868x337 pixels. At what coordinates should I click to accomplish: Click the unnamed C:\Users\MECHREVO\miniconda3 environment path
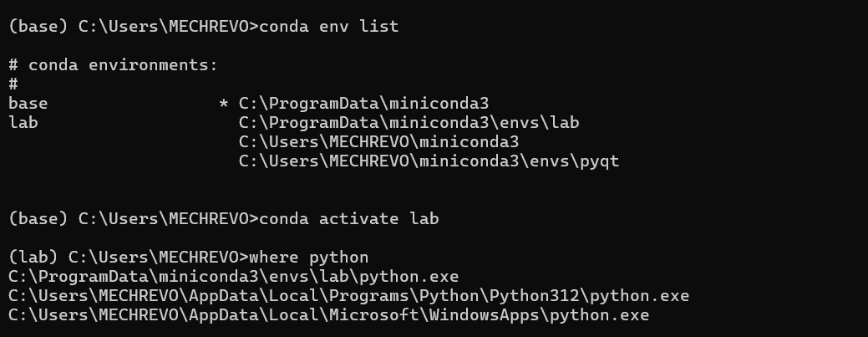click(378, 142)
